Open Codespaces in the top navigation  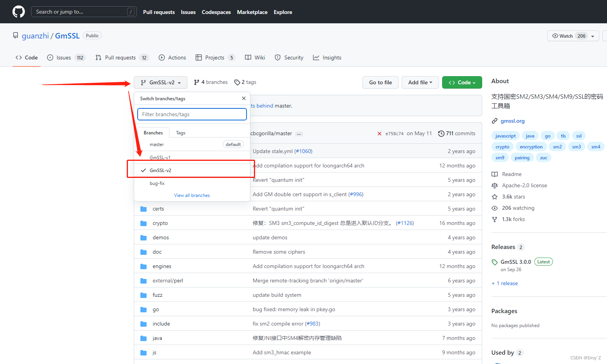click(x=216, y=12)
